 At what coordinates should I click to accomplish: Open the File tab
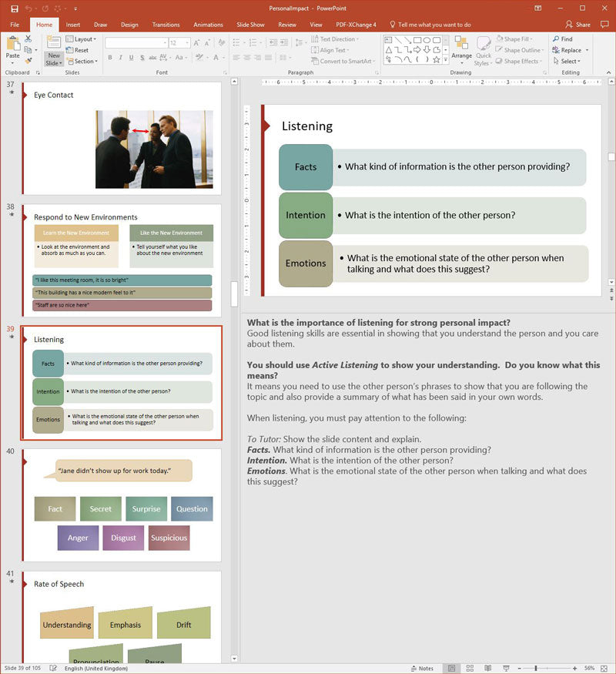pos(15,25)
